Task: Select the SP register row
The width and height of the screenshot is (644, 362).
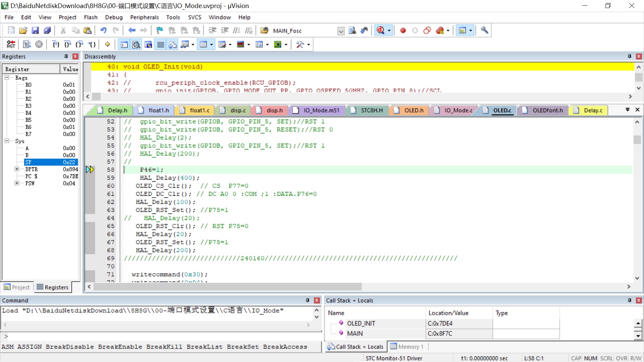Action: (x=51, y=162)
